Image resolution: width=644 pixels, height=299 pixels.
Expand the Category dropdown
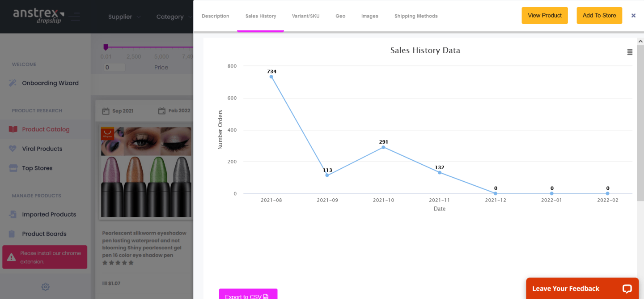[x=172, y=17]
